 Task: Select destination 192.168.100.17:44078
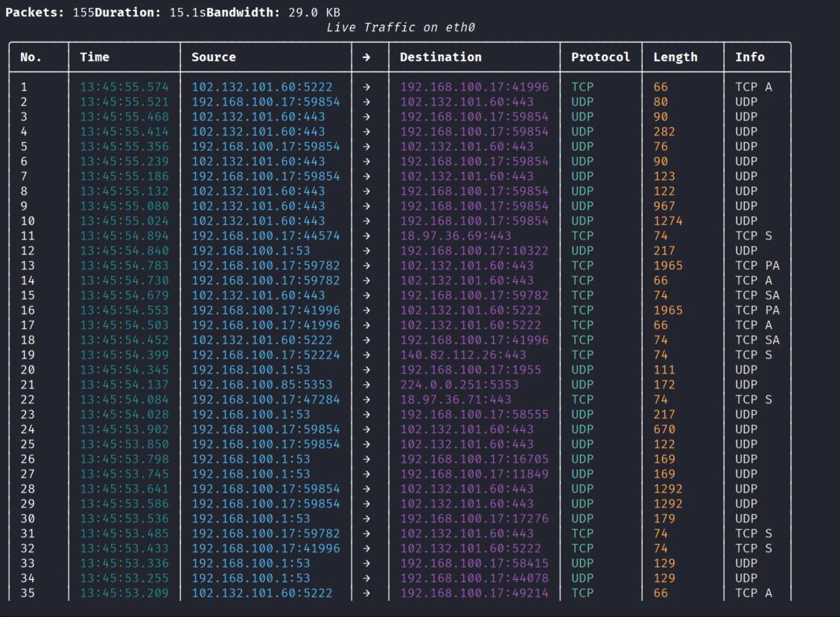coord(474,578)
